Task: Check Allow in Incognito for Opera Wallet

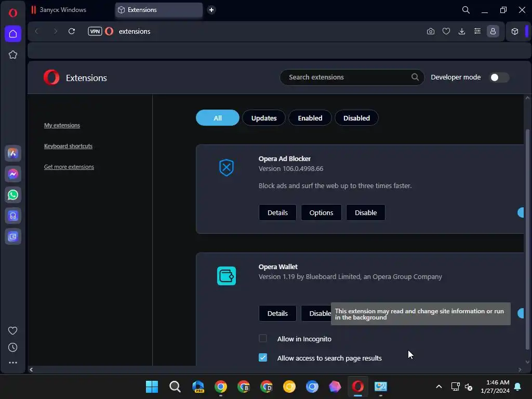Action: (x=263, y=339)
